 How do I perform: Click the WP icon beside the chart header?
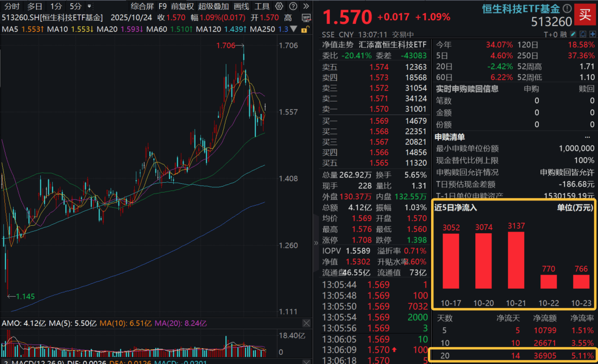(x=306, y=17)
